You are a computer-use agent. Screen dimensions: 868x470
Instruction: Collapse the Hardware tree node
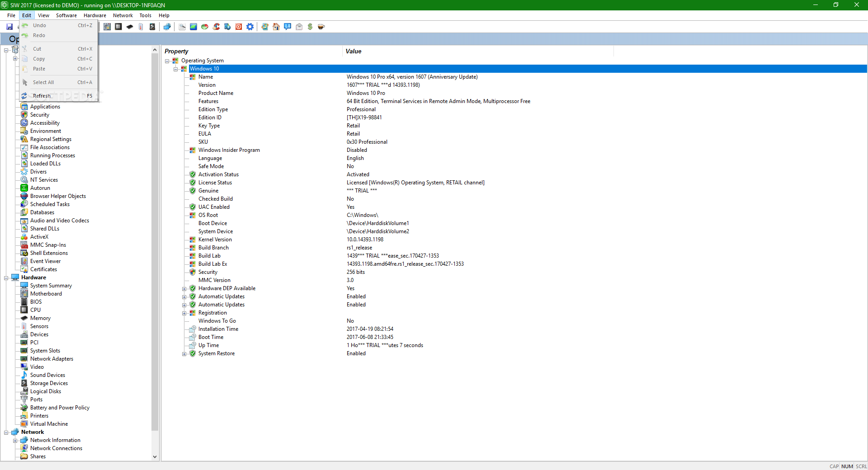click(x=6, y=278)
